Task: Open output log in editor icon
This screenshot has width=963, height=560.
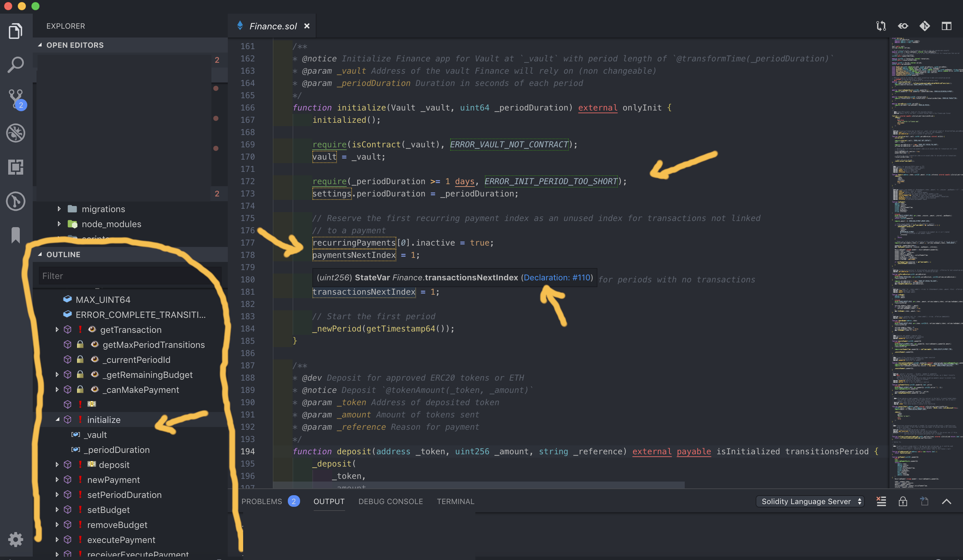Action: (x=924, y=501)
